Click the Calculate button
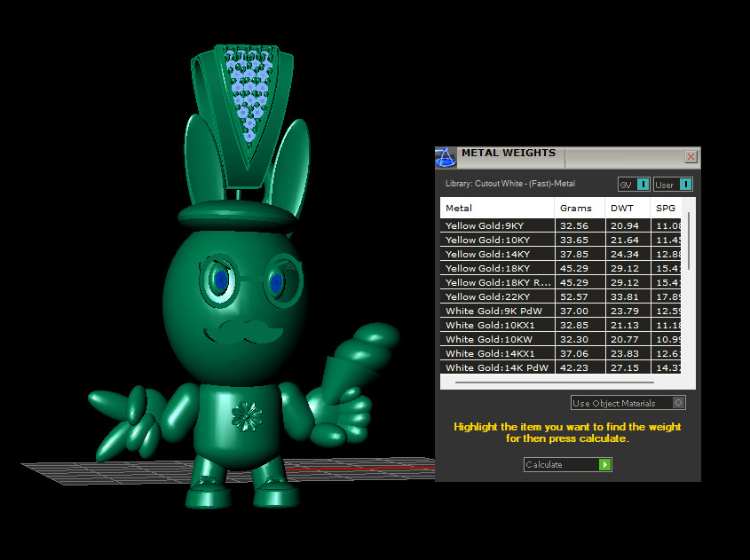750x560 pixels. coord(568,464)
